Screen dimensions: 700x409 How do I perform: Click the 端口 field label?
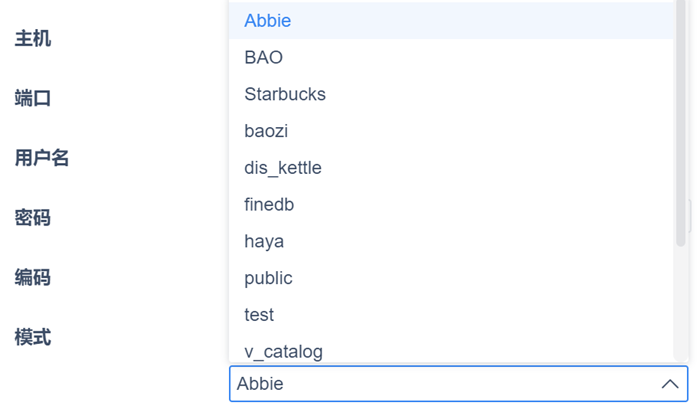(33, 98)
